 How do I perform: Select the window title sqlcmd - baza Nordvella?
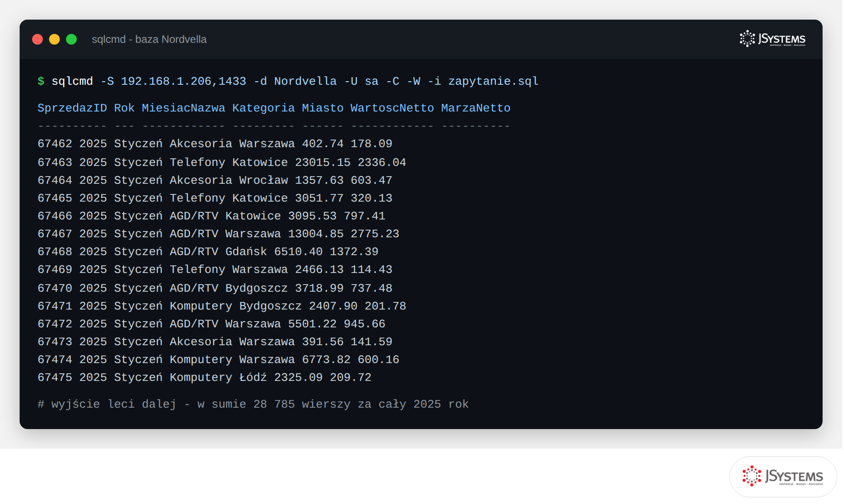(149, 39)
